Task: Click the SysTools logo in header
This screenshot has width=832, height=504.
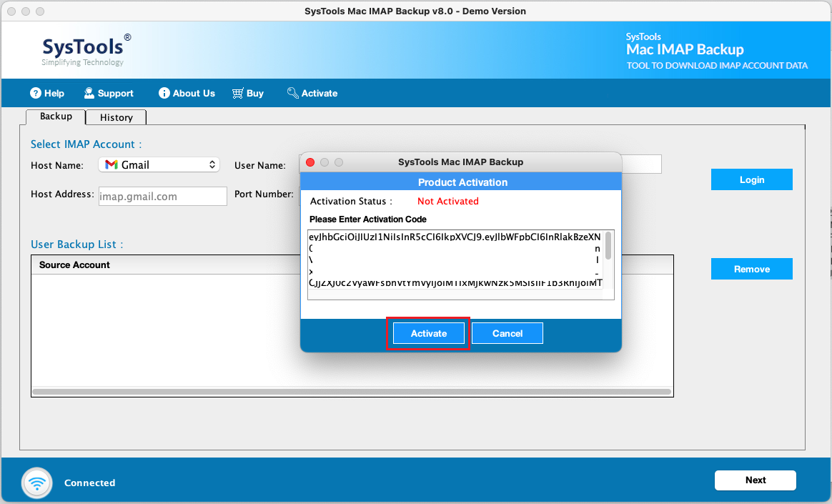Action: pyautogui.click(x=86, y=49)
